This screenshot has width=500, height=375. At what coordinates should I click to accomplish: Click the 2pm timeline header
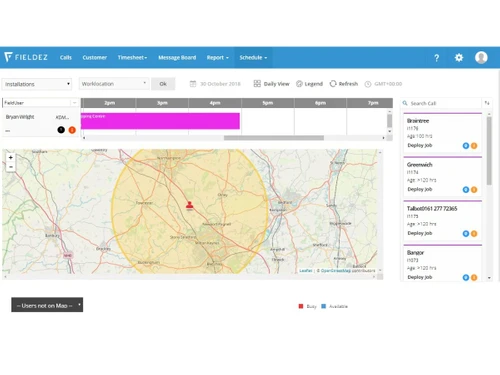[109, 103]
